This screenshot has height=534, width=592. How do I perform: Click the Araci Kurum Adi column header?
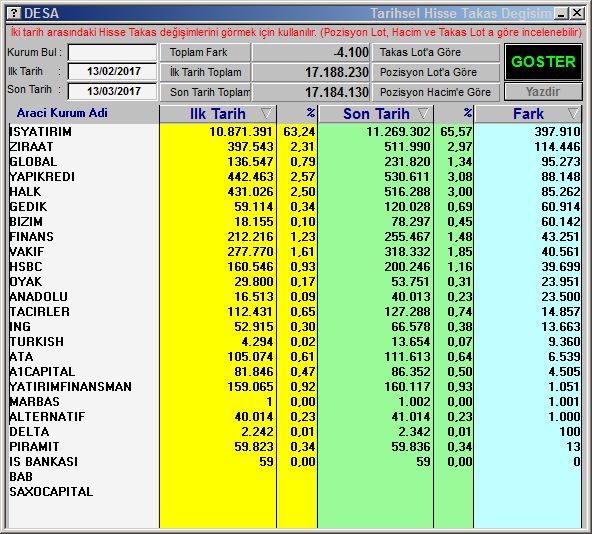pos(62,113)
